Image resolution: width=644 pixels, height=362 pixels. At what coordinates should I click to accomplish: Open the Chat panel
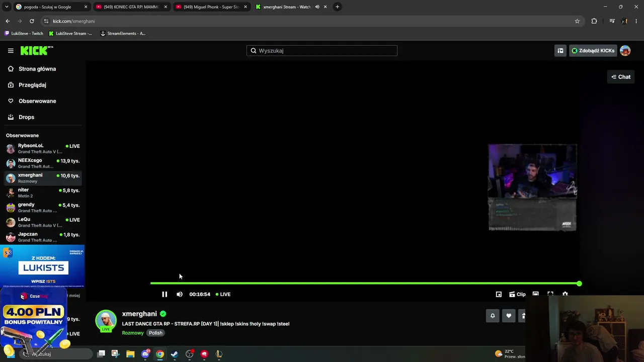(x=621, y=77)
